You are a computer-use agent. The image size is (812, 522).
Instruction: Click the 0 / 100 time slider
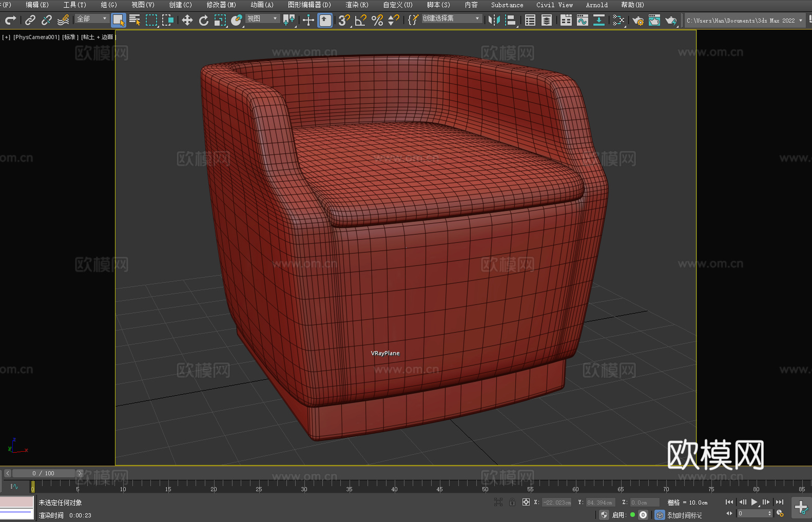[44, 473]
